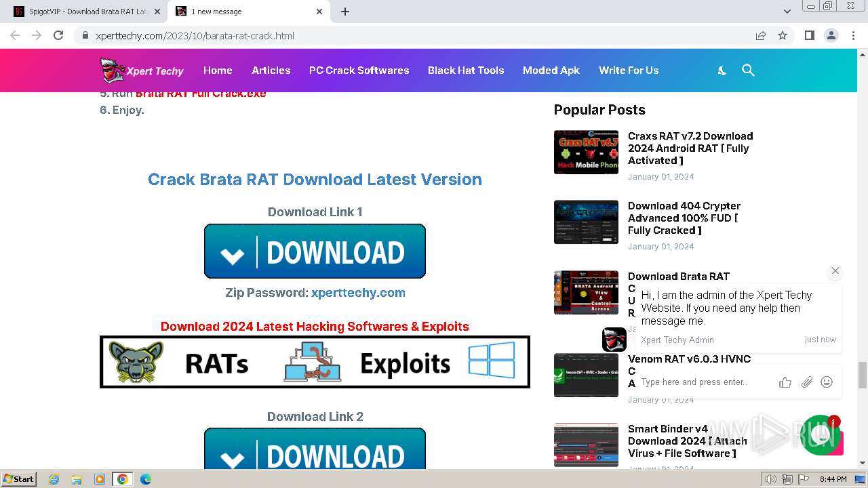Click the Download Link 2 button
The image size is (868, 488).
[315, 449]
